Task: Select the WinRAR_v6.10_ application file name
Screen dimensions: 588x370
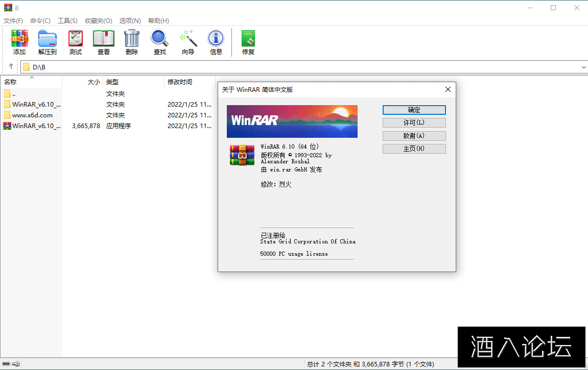Action: [36, 126]
